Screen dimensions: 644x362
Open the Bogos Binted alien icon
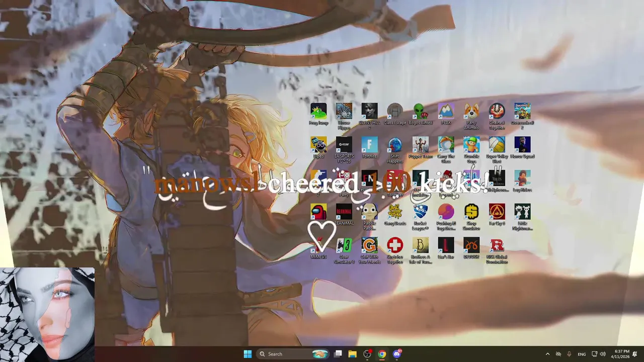tap(421, 114)
